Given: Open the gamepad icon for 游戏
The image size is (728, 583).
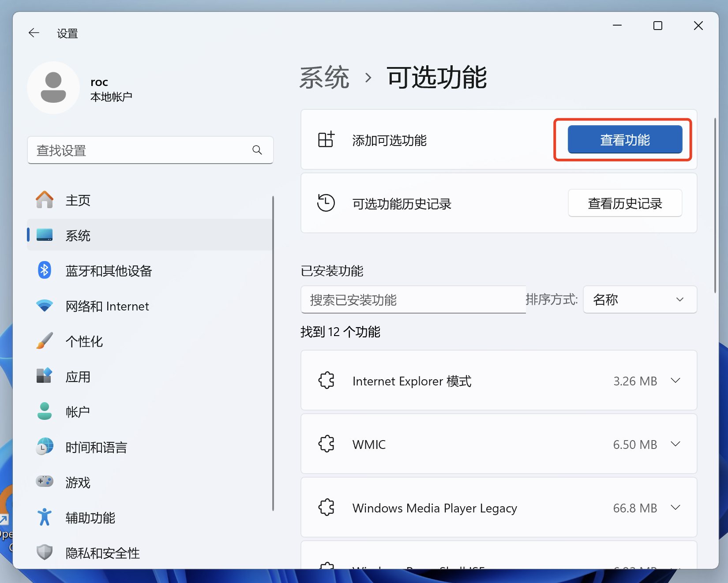Looking at the screenshot, I should [45, 482].
